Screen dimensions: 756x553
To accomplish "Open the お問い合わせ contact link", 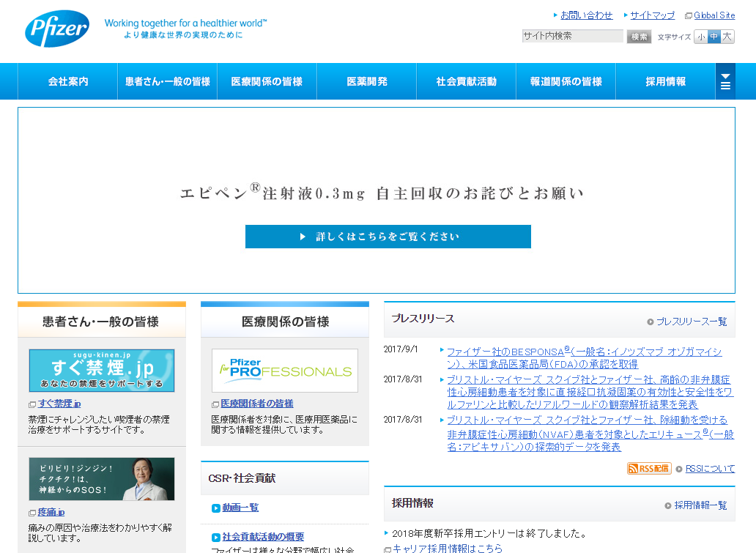I will tap(586, 15).
